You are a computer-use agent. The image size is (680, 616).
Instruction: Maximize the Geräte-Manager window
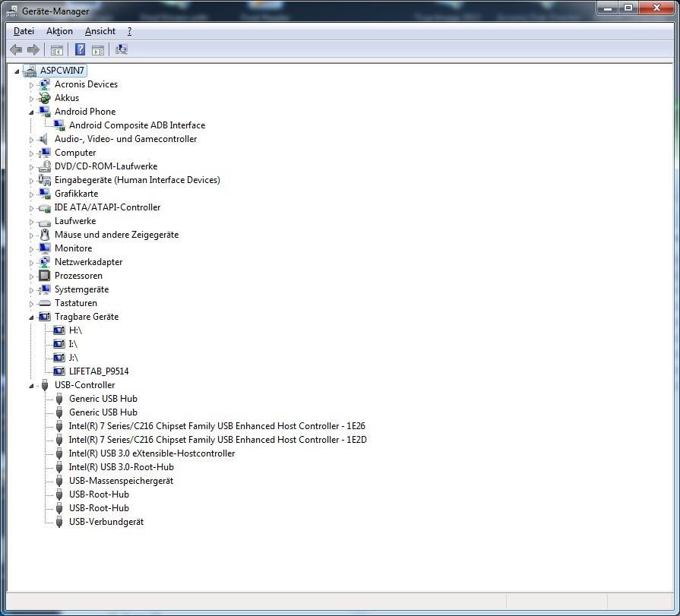pos(628,8)
